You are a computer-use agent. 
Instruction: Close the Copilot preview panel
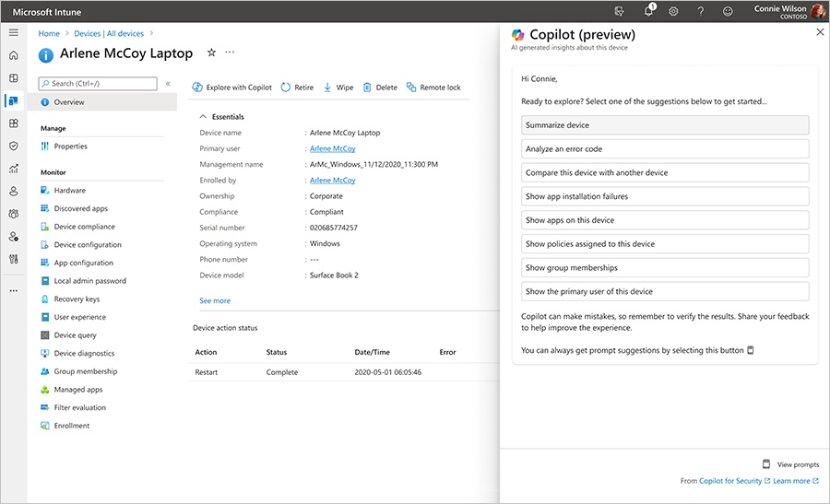point(820,32)
